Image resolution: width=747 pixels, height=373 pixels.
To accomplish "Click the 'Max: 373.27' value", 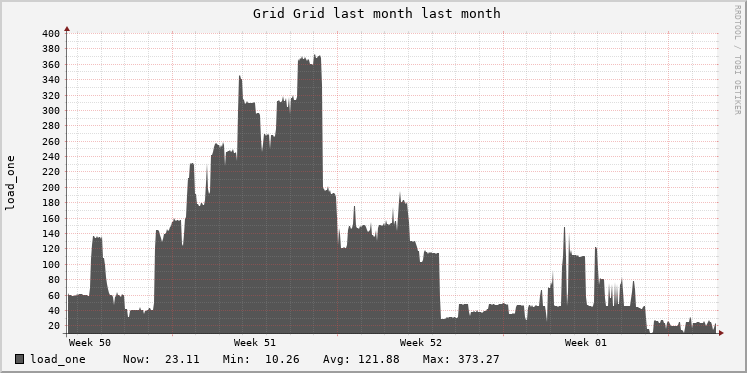I will pyautogui.click(x=461, y=359).
